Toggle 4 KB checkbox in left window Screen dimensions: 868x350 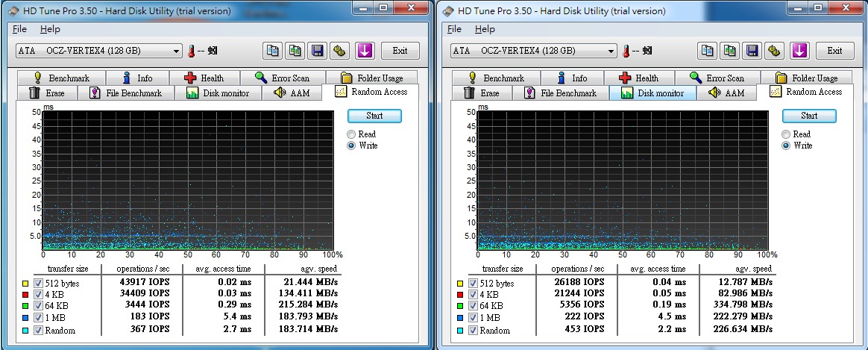[37, 295]
